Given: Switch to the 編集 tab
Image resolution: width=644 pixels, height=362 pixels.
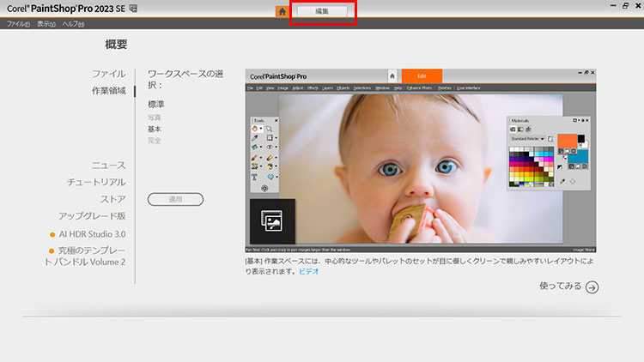Looking at the screenshot, I should coord(322,12).
